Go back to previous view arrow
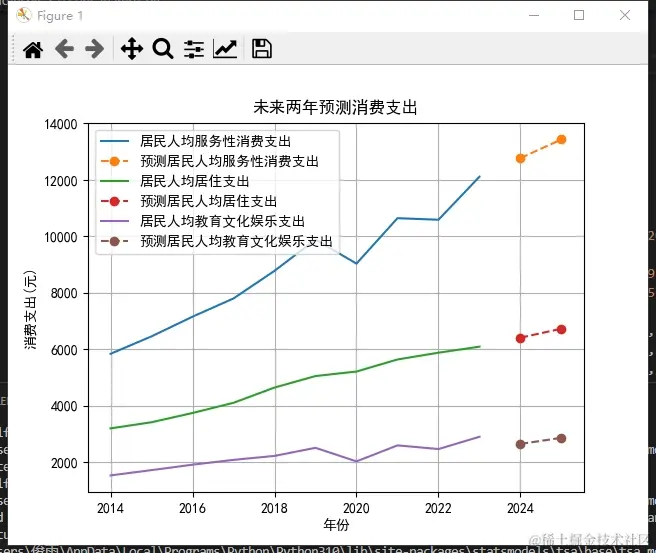The height and width of the screenshot is (553, 656). pyautogui.click(x=64, y=49)
